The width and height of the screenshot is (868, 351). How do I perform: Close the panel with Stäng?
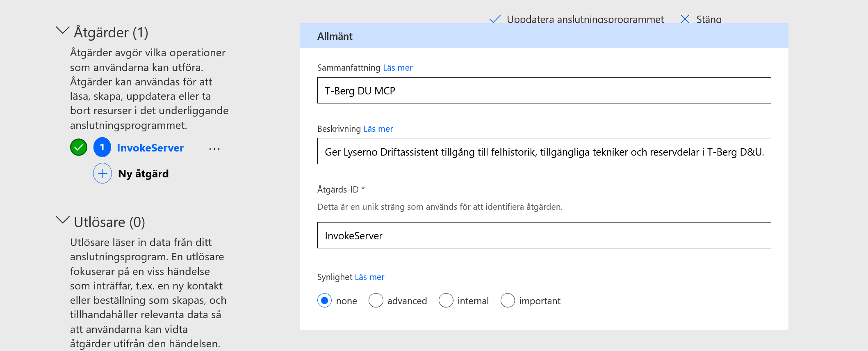click(x=709, y=19)
